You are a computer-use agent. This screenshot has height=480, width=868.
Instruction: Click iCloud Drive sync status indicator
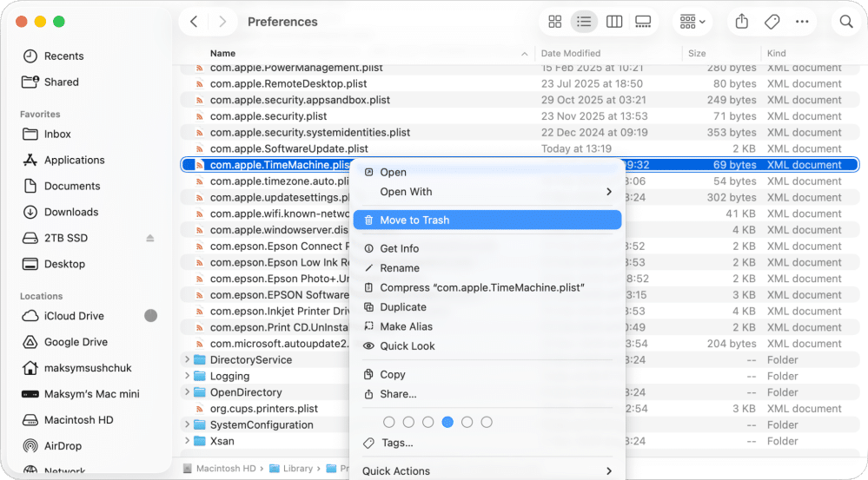point(150,316)
